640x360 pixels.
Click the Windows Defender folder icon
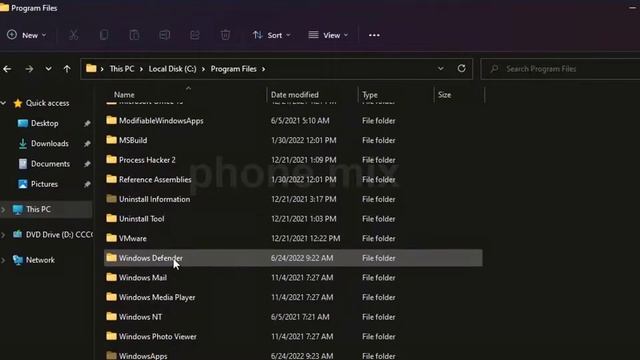point(111,258)
